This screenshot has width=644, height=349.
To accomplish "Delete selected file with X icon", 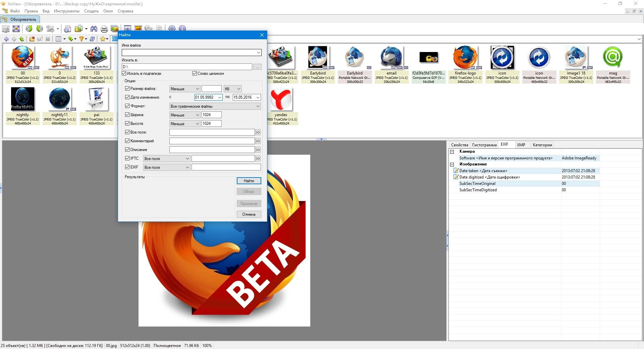I will point(48,39).
